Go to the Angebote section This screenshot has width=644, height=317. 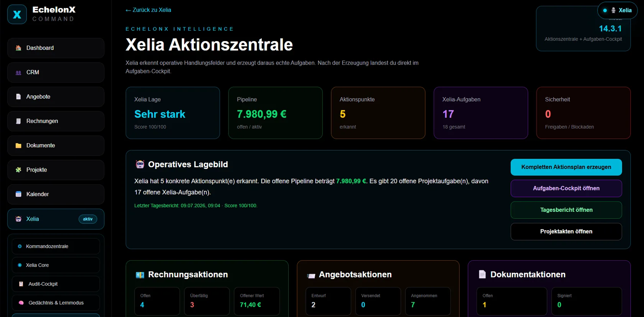tap(56, 97)
